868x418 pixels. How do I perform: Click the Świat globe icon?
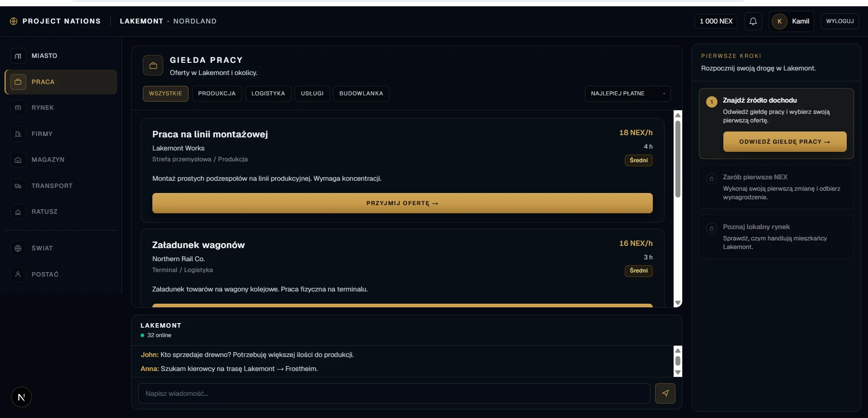[x=18, y=248]
